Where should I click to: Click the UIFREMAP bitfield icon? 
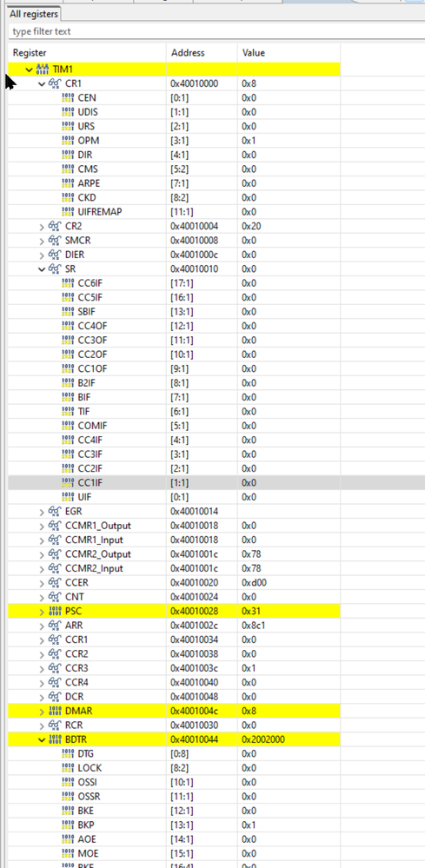click(x=68, y=212)
